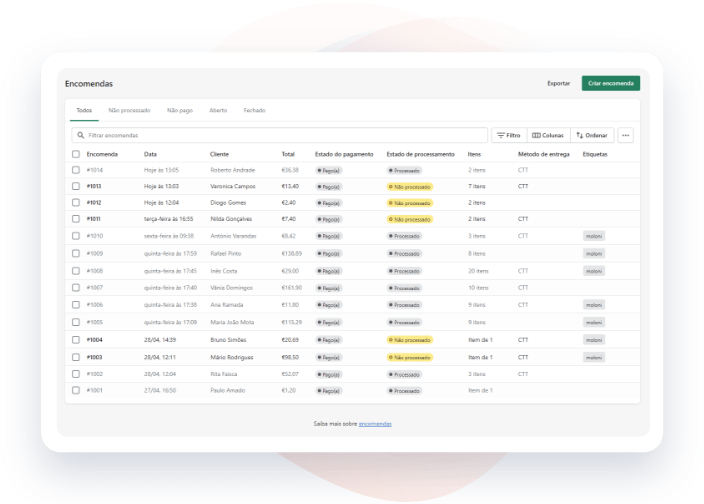Switch to the Todos tab
Screen dimensions: 704x504
84,110
